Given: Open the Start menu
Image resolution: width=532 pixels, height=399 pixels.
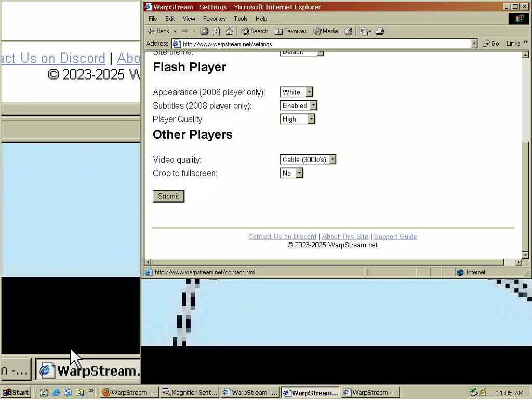Looking at the screenshot, I should (16, 393).
